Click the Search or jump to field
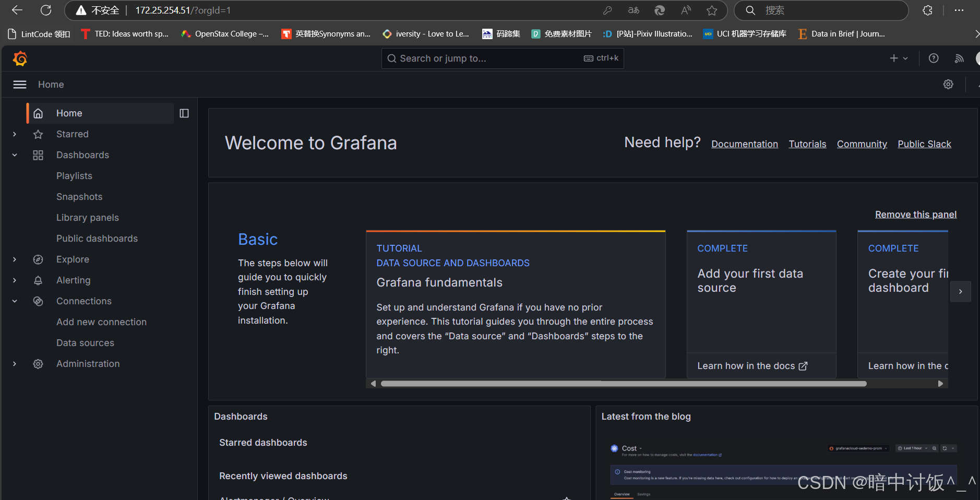 pyautogui.click(x=503, y=58)
